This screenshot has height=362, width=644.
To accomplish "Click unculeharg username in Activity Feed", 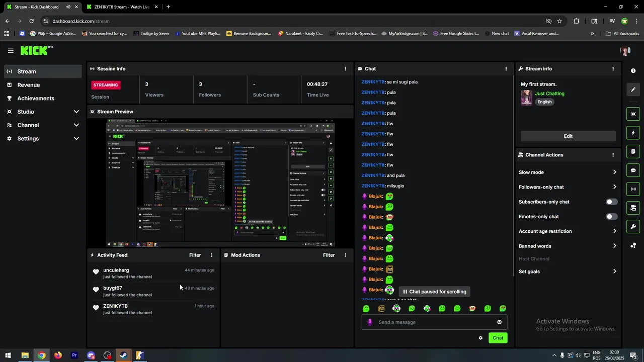I will tap(116, 270).
